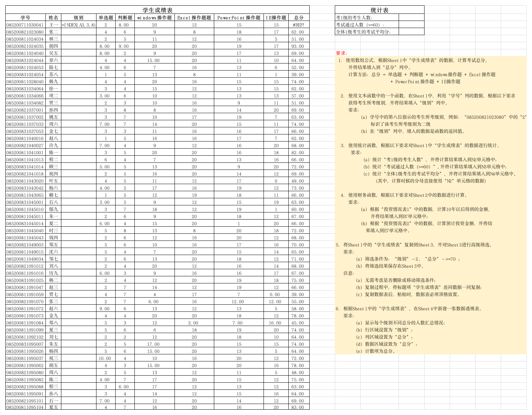Click the name cell 吴五
This screenshot has width=532, height=415.
pos(53,53)
